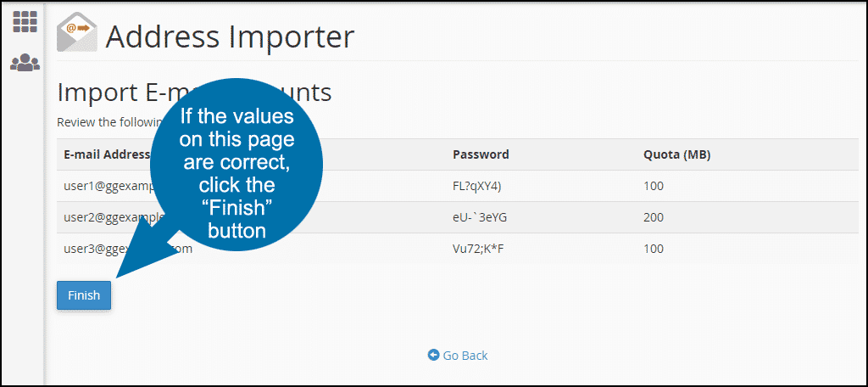Open the User Manager people icon
The height and width of the screenshot is (387, 868).
tap(25, 63)
